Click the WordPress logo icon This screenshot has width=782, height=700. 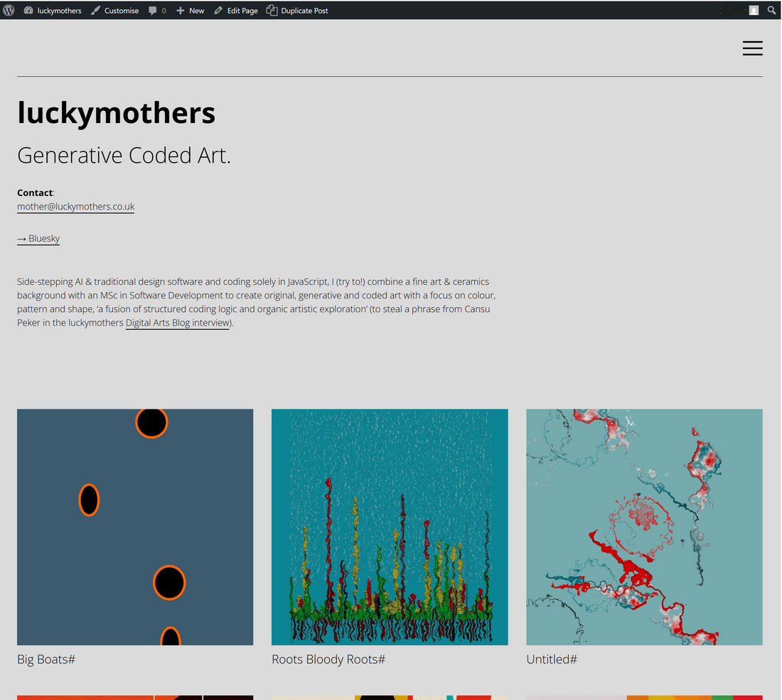coord(9,10)
